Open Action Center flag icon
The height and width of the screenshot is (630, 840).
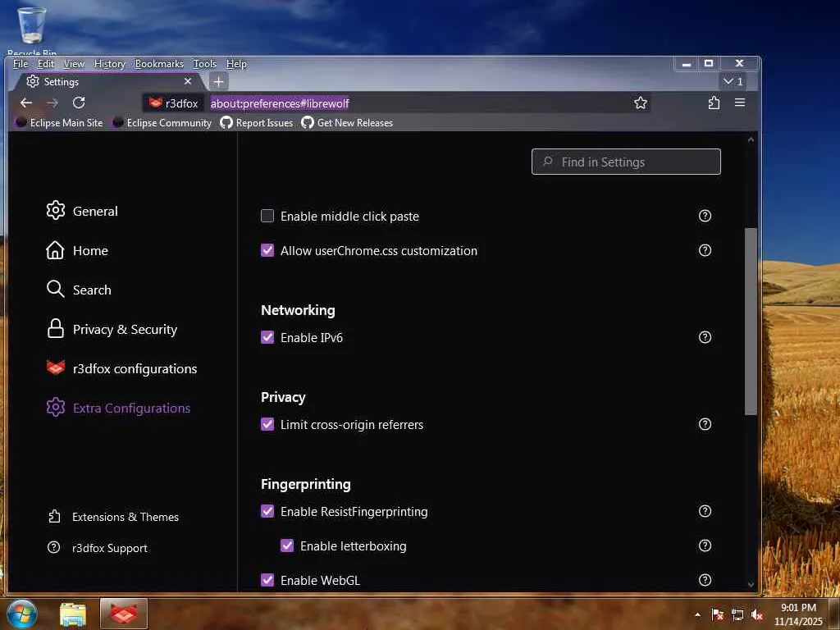click(718, 615)
